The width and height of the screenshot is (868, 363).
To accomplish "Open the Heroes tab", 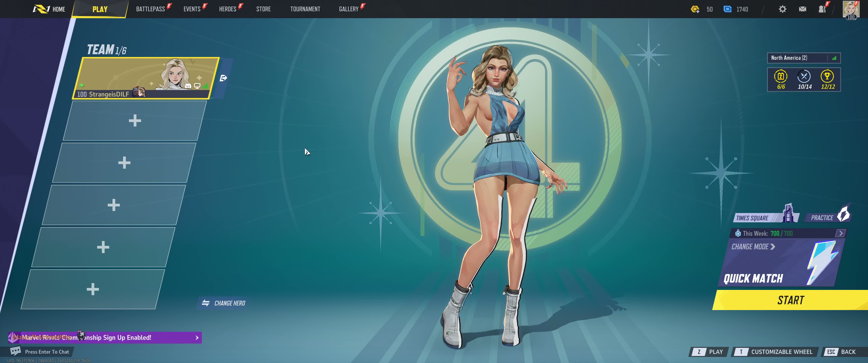I will [x=227, y=9].
